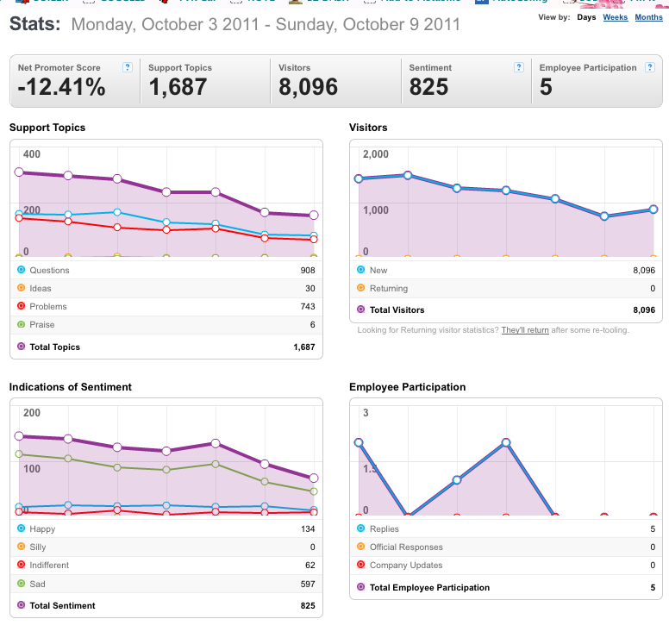669x644 pixels.
Task: Click the green Praise legend marker
Action: coord(21,324)
